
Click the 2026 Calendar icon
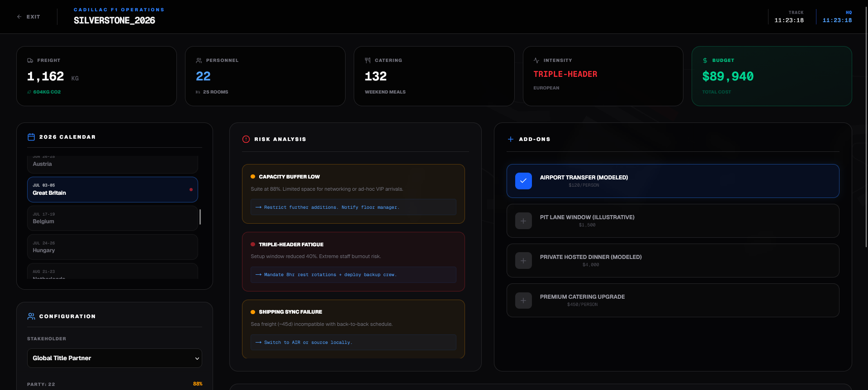pyautogui.click(x=31, y=137)
